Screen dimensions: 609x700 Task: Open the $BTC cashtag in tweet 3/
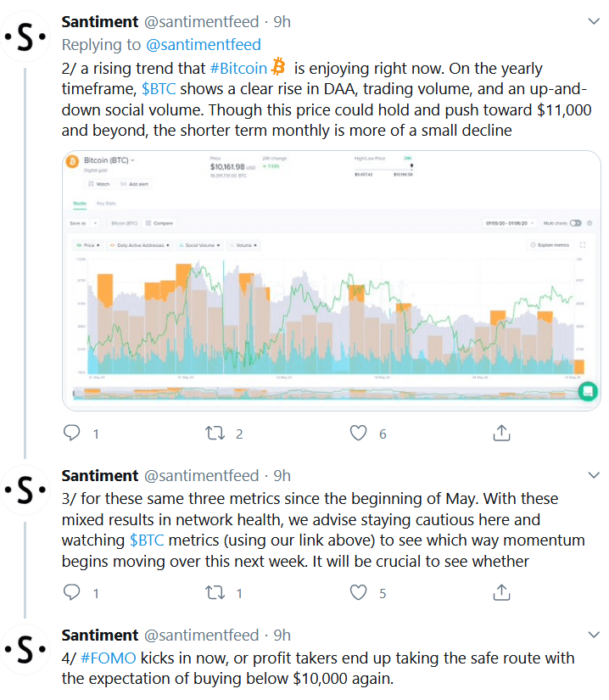[147, 540]
